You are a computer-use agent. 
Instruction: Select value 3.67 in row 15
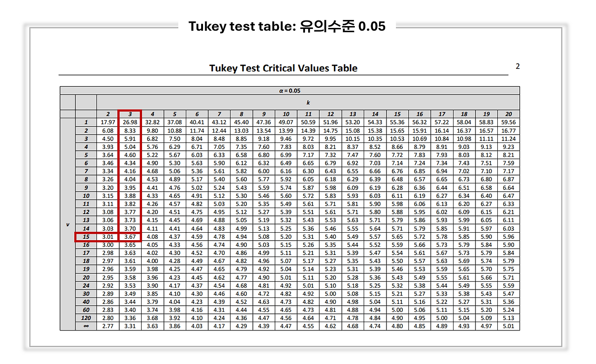130,237
